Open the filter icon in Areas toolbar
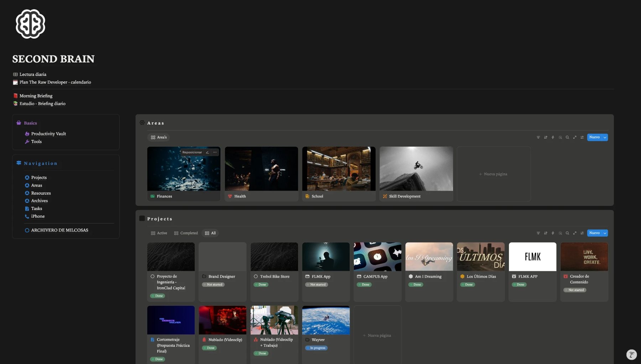This screenshot has width=641, height=364. pyautogui.click(x=538, y=137)
